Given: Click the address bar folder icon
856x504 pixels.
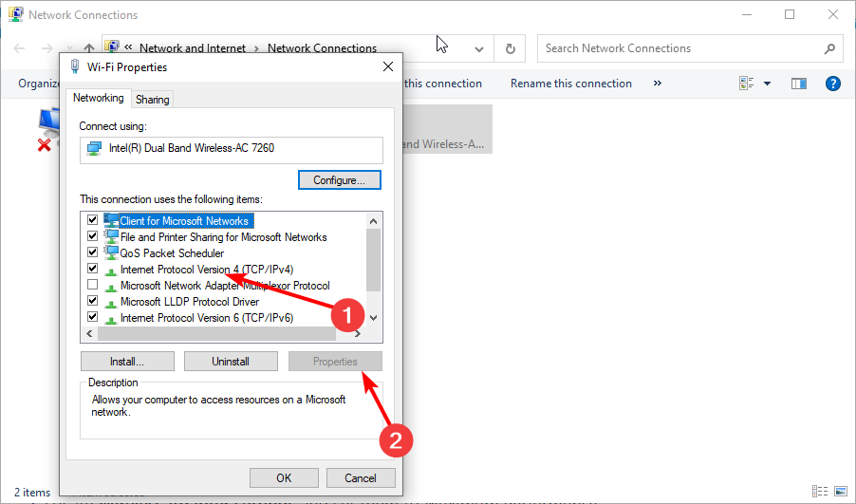Looking at the screenshot, I should 113,47.
